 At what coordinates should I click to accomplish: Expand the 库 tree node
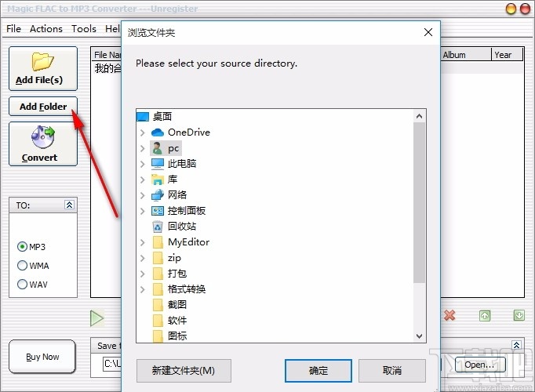[x=143, y=180]
